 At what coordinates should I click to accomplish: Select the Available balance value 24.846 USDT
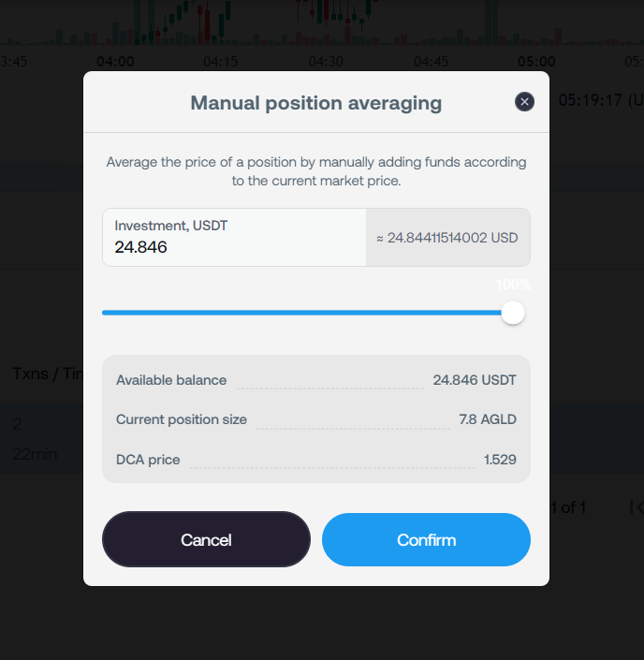click(474, 380)
